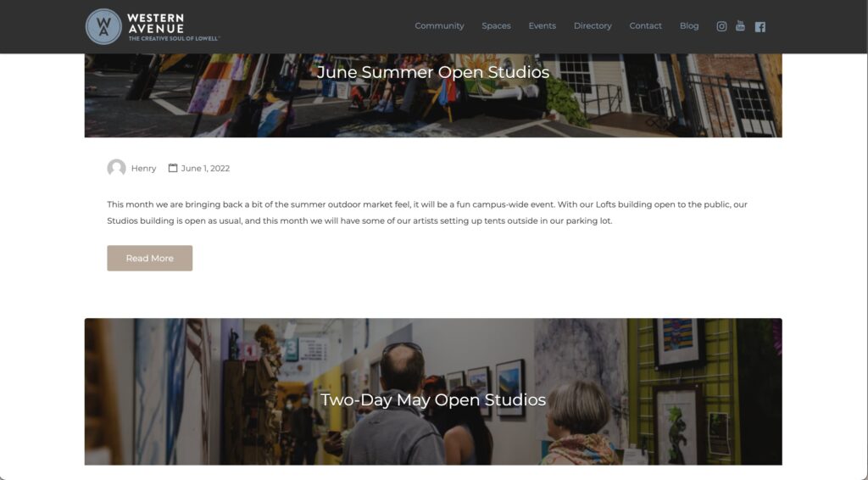Open the YouTube icon in header
This screenshot has height=480, width=868.
coord(740,26)
